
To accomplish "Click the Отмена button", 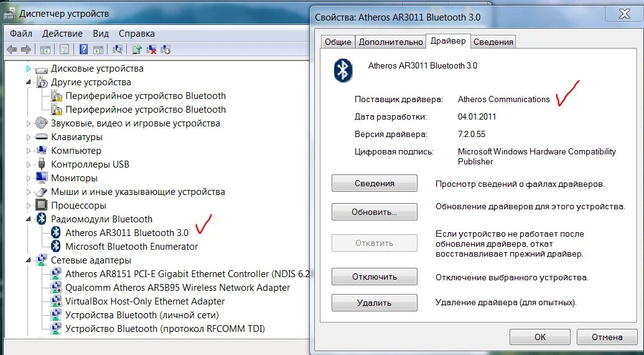I will tap(607, 337).
